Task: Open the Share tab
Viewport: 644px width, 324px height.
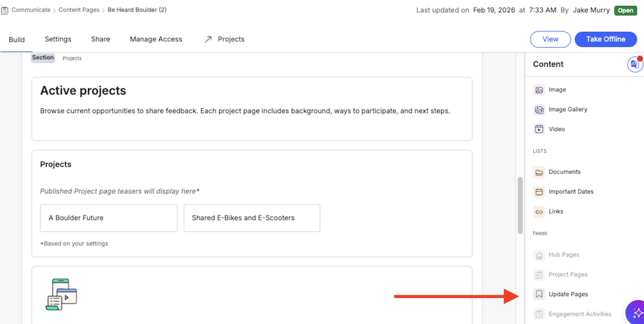Action: [100, 39]
